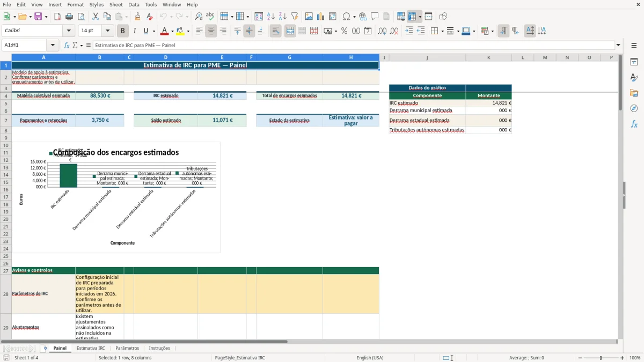The image size is (644, 362).
Task: Click the Clone Formatting paintbrush icon
Action: coord(138,17)
